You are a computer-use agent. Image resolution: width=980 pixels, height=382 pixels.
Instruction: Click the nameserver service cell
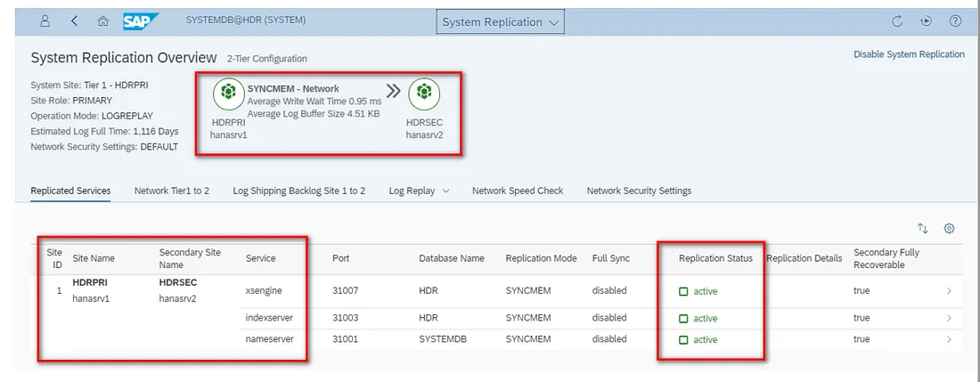tap(269, 339)
